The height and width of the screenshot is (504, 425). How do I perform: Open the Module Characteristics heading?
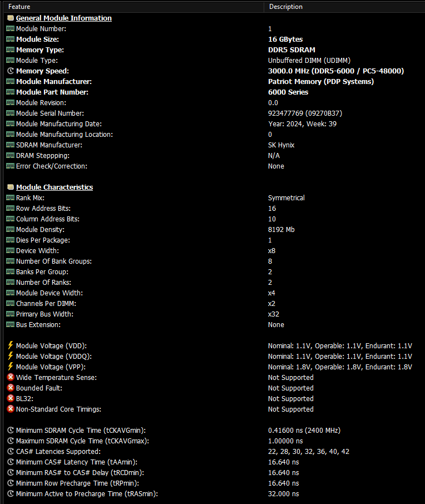[x=55, y=187]
